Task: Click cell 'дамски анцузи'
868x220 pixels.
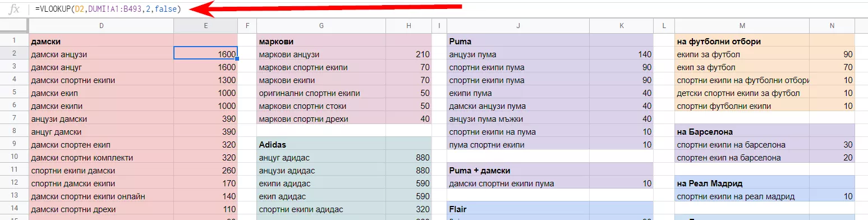Action: click(x=101, y=54)
